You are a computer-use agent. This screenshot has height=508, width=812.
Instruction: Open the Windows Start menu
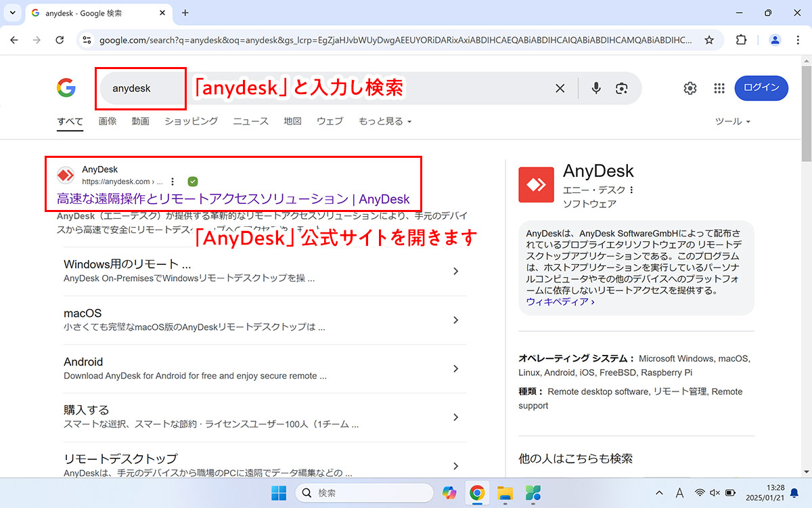tap(279, 492)
